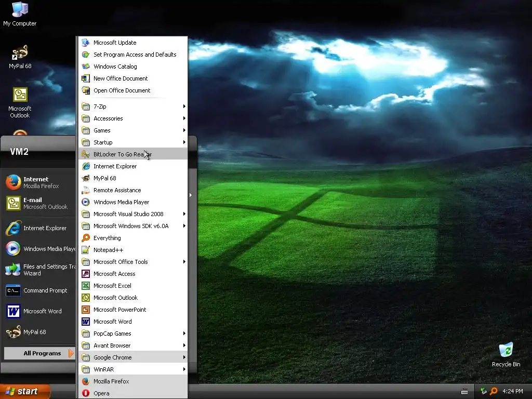
Task: Open pinned E-mail Microsoft Outlook entry
Action: [x=40, y=203]
